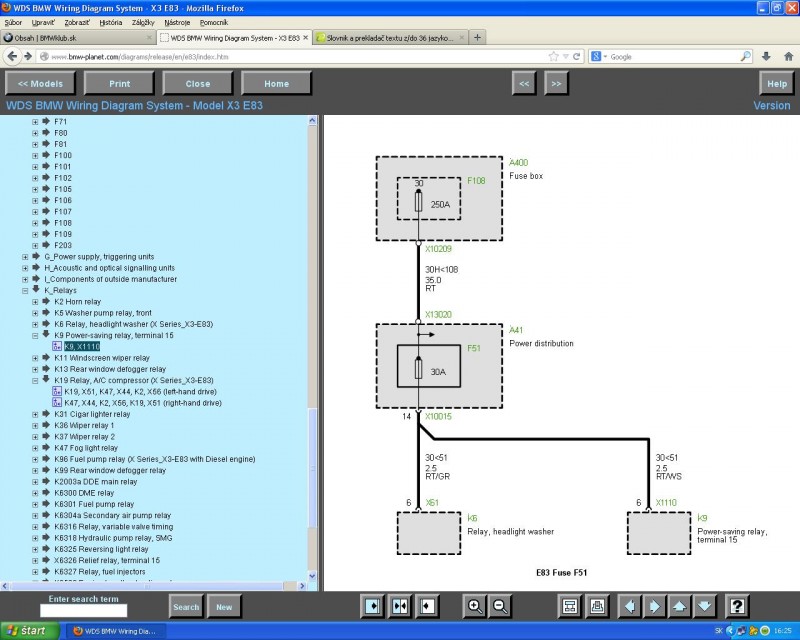This screenshot has height=640, width=800.
Task: Expand the K2 Horn relay node
Action: tap(35, 301)
